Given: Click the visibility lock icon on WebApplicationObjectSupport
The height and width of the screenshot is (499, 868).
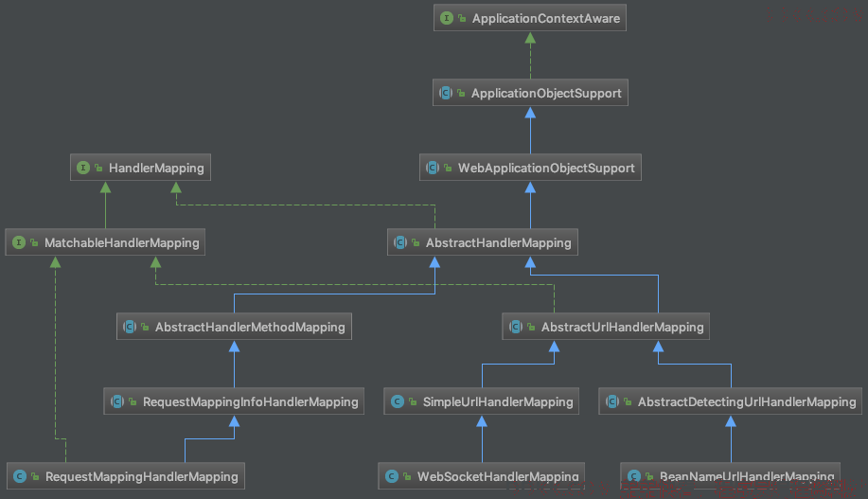Looking at the screenshot, I should 448,168.
